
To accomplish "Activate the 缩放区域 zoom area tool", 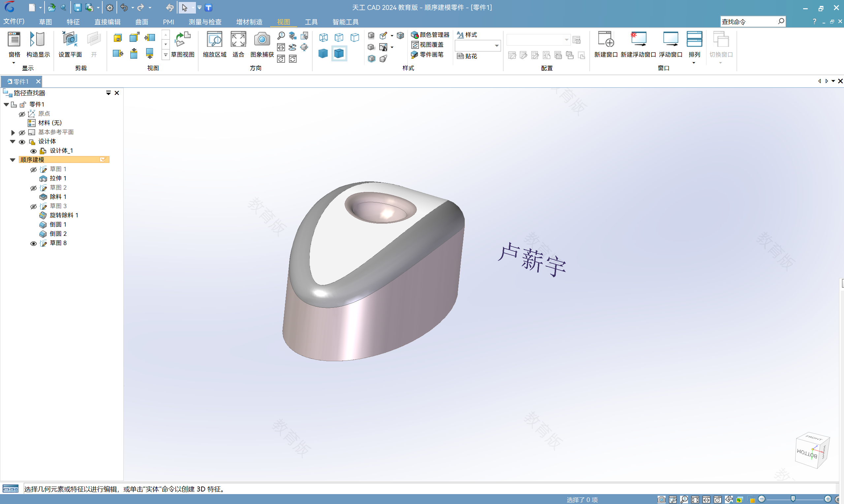I will (x=215, y=44).
